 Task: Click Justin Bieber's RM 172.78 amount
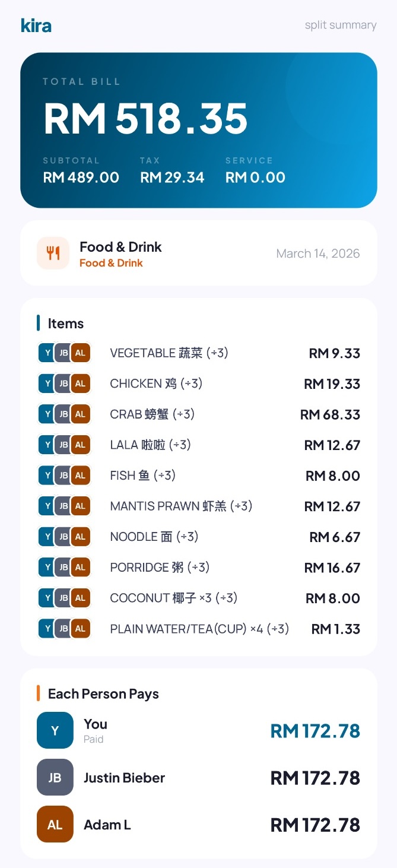[x=315, y=778]
